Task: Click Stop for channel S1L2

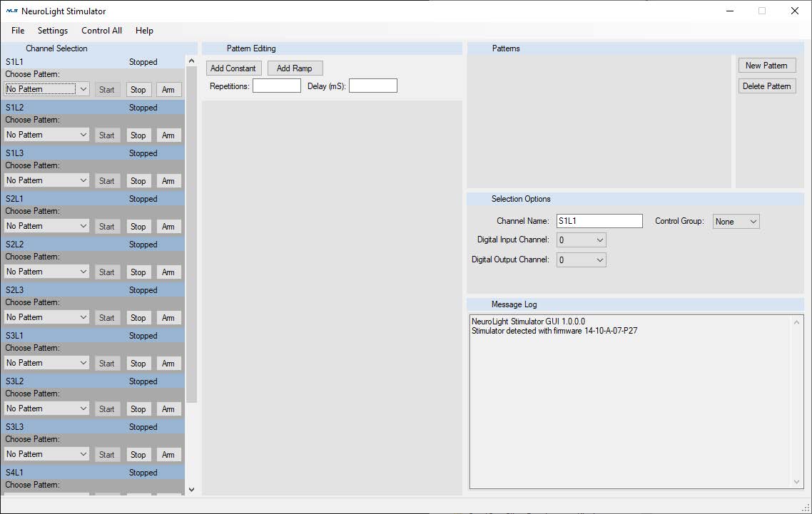Action: 139,135
